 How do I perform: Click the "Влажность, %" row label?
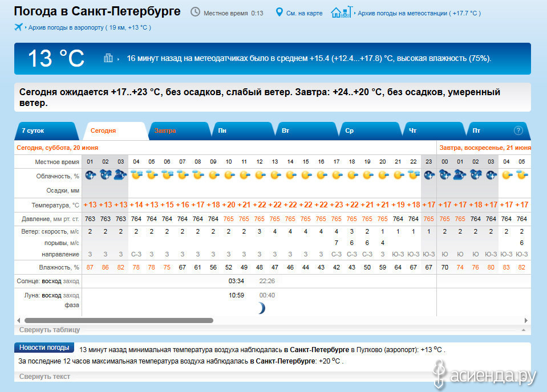[59, 267]
